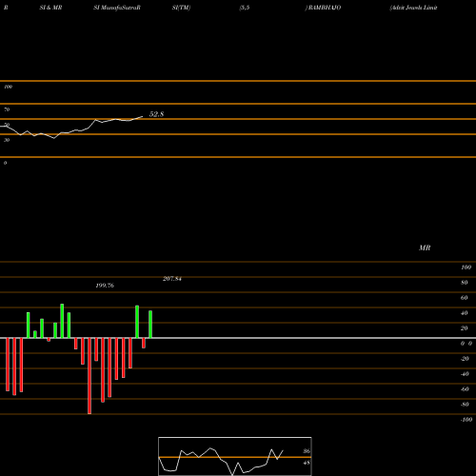Click the 52.8 RSI value label
Screen dimensions: 476x476
pyautogui.click(x=156, y=114)
